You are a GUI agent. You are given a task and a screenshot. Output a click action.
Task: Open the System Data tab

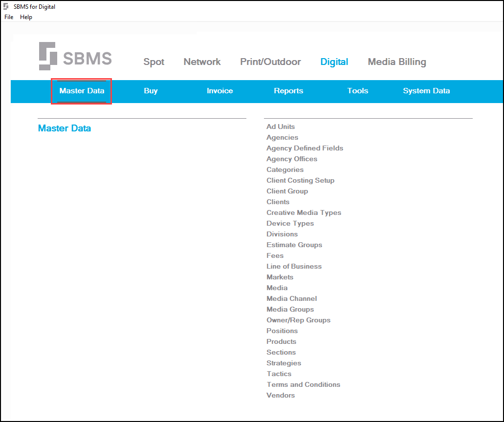426,91
